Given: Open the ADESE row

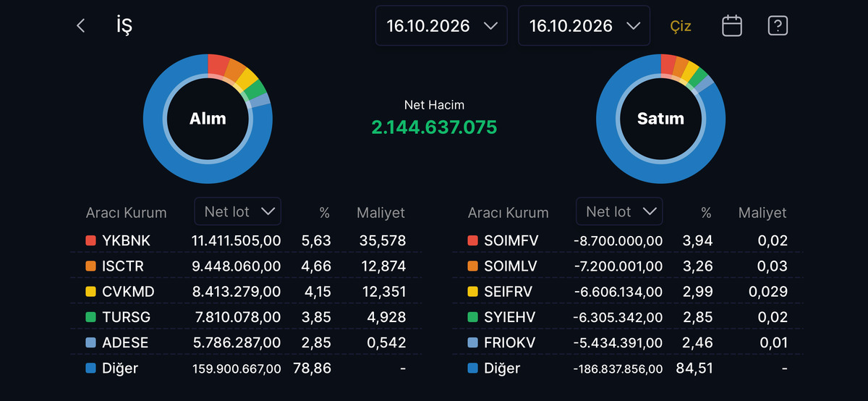Looking at the screenshot, I should click(x=246, y=342).
